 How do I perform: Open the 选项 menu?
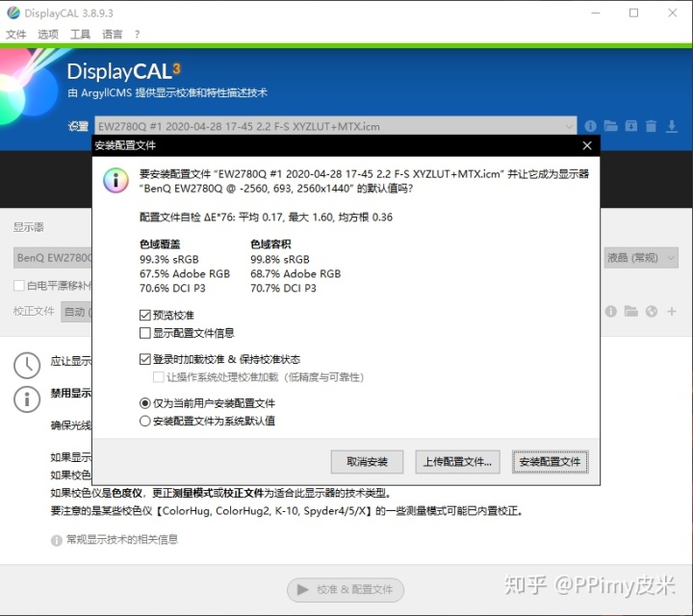[x=48, y=34]
